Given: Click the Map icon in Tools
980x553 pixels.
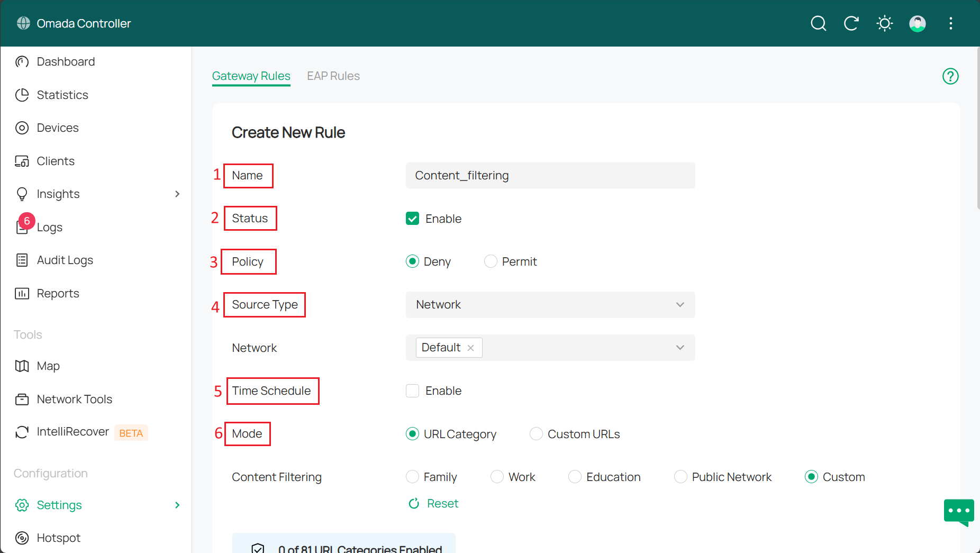Looking at the screenshot, I should 22,366.
